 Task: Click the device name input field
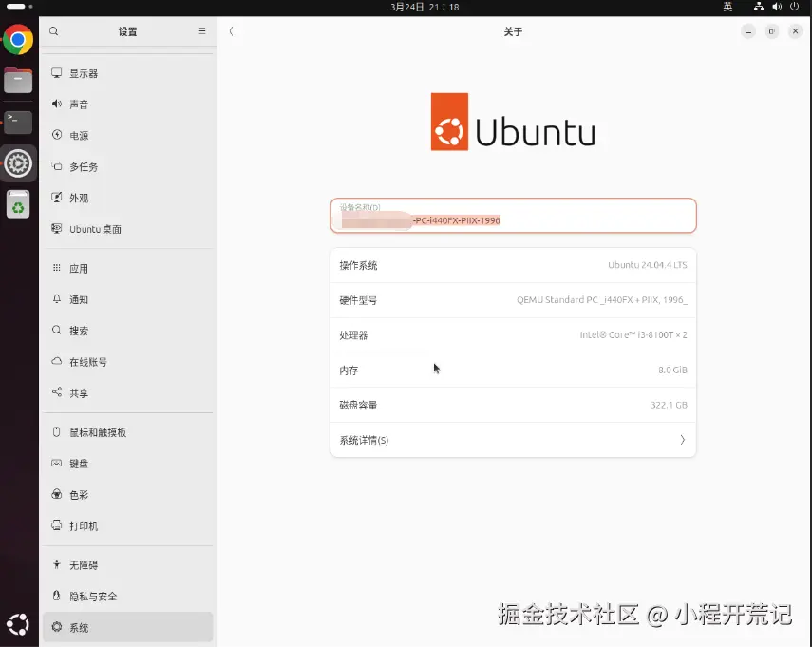[513, 216]
